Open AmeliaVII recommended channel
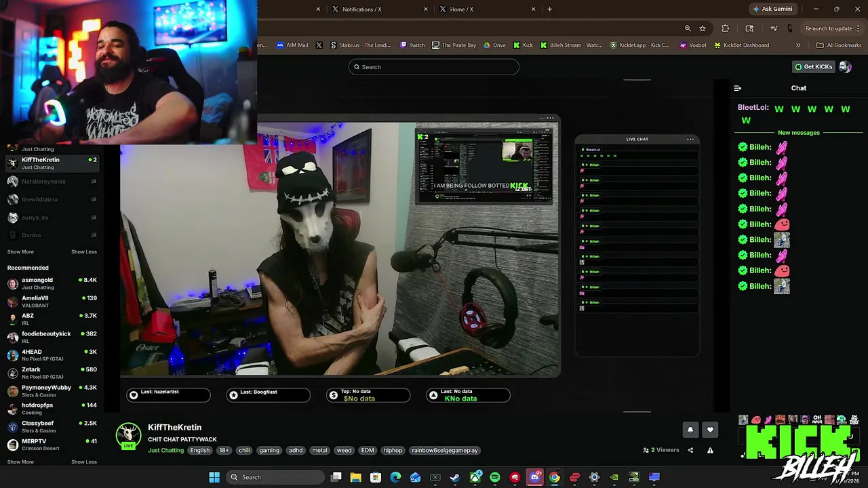The width and height of the screenshot is (868, 488). click(52, 301)
